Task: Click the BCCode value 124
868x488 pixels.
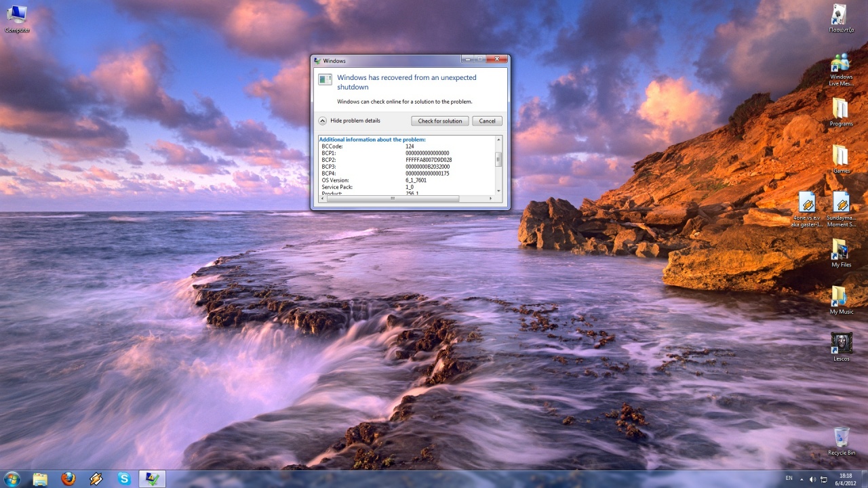Action: pos(410,146)
